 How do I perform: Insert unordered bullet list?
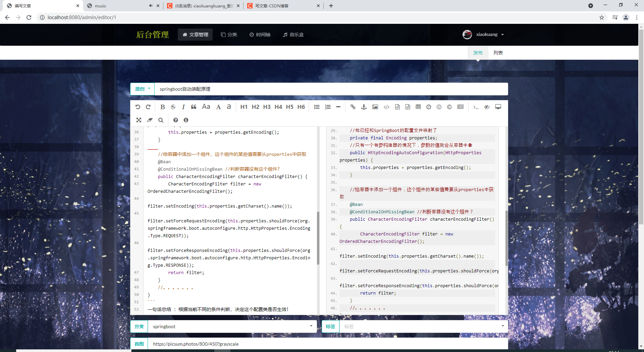click(x=317, y=107)
